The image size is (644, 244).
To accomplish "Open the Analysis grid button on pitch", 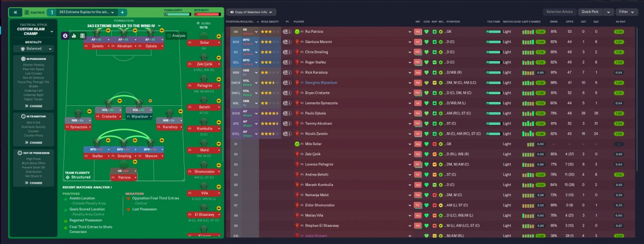I will [176, 35].
